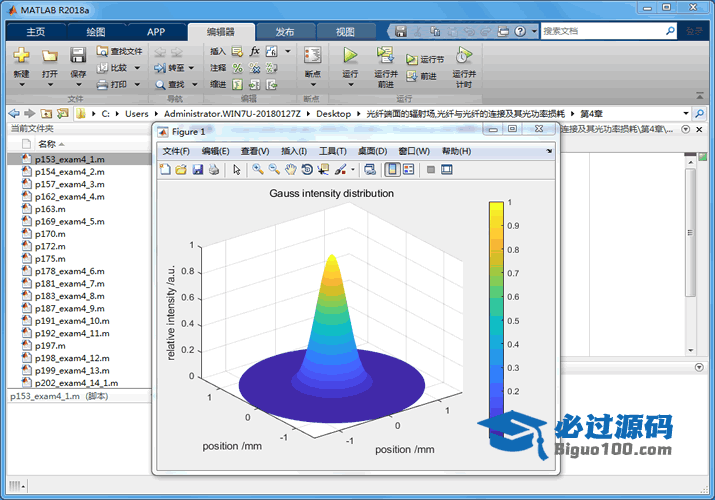This screenshot has height=500, width=715.
Task: Click the Breakpoints (断点) icon
Action: coord(313,56)
